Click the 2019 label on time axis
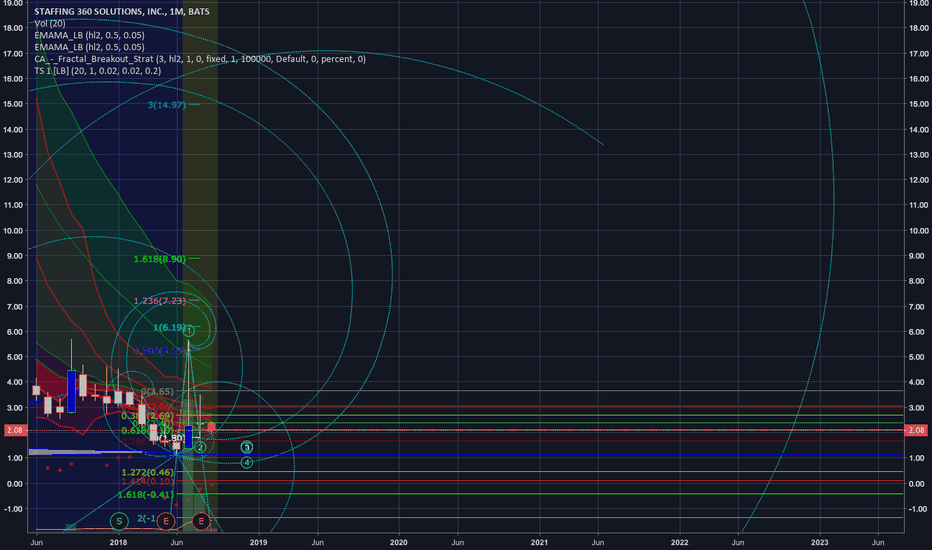Viewport: 932px width, 550px height. click(x=259, y=542)
